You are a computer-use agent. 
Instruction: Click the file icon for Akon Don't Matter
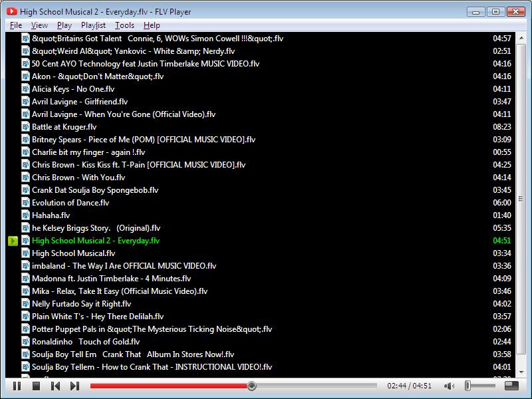(x=25, y=76)
